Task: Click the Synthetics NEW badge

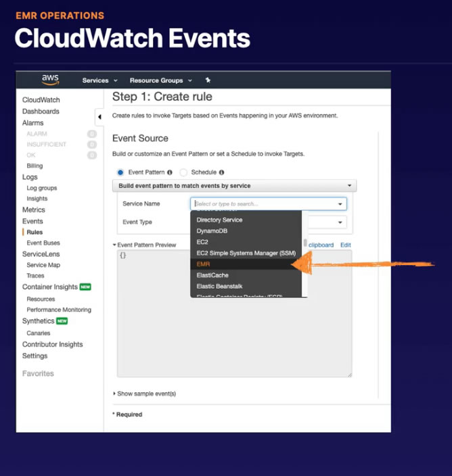Action: [62, 321]
